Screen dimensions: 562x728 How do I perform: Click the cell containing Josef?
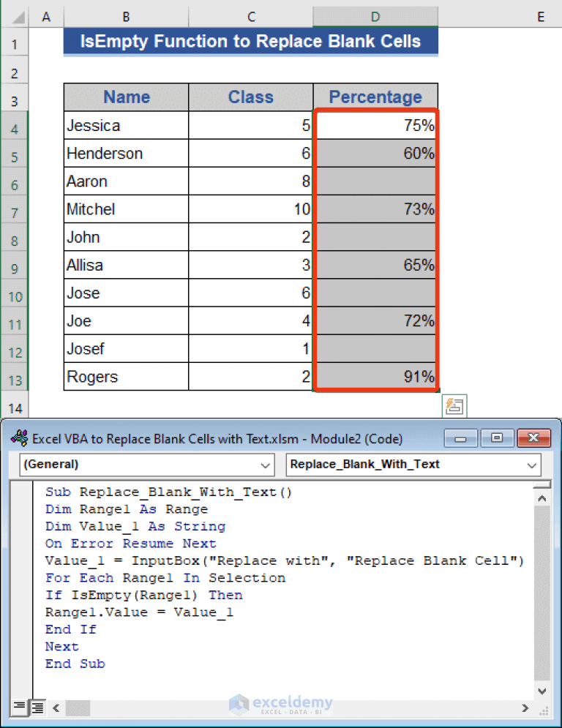(x=127, y=349)
